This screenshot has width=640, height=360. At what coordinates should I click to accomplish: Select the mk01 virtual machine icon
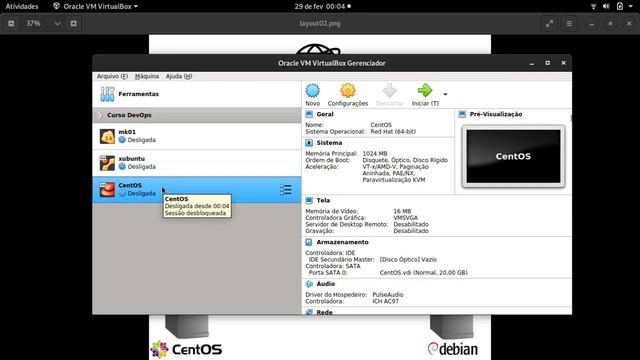107,136
